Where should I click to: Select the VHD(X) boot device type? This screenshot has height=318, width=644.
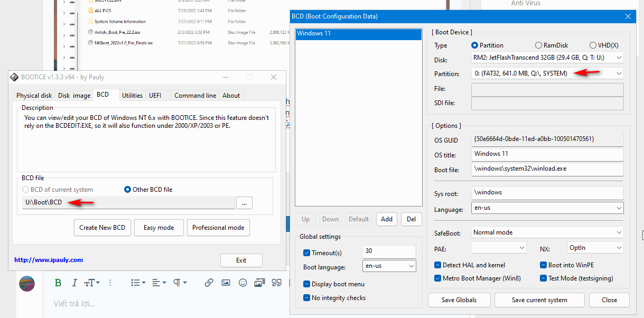593,45
